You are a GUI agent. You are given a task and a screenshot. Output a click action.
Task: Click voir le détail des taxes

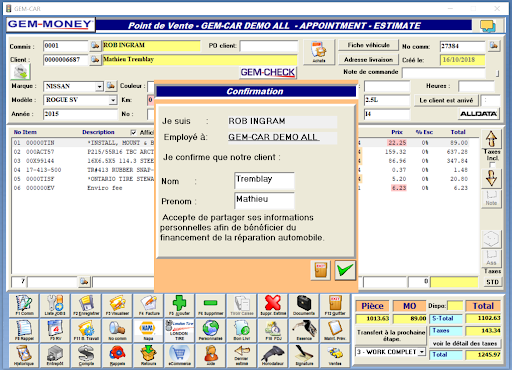tap(465, 343)
